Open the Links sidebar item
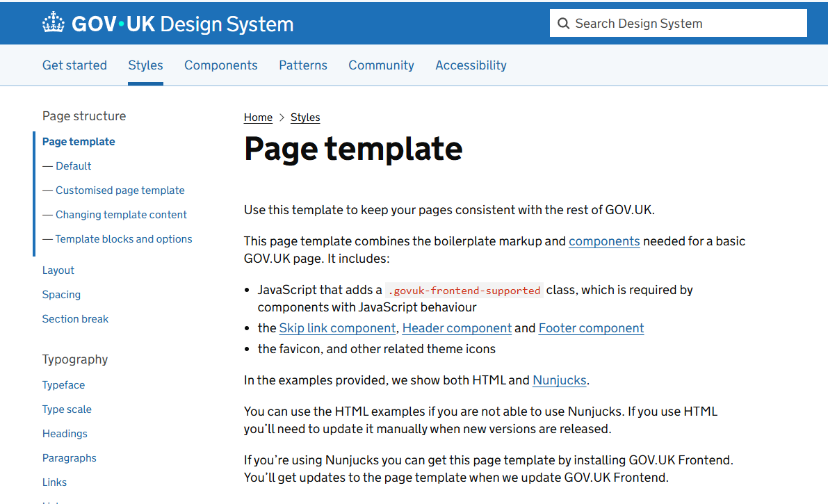The image size is (828, 504). (54, 482)
